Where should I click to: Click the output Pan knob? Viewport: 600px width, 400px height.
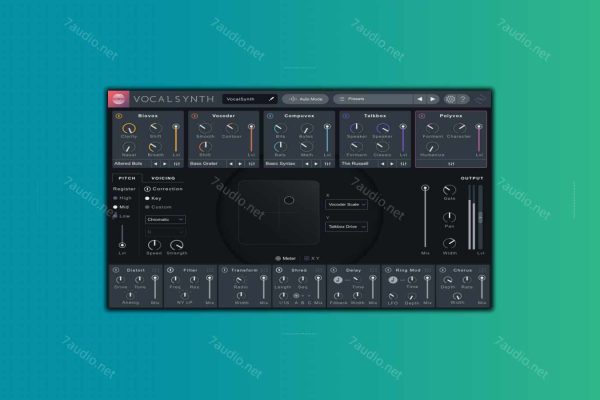[x=449, y=218]
